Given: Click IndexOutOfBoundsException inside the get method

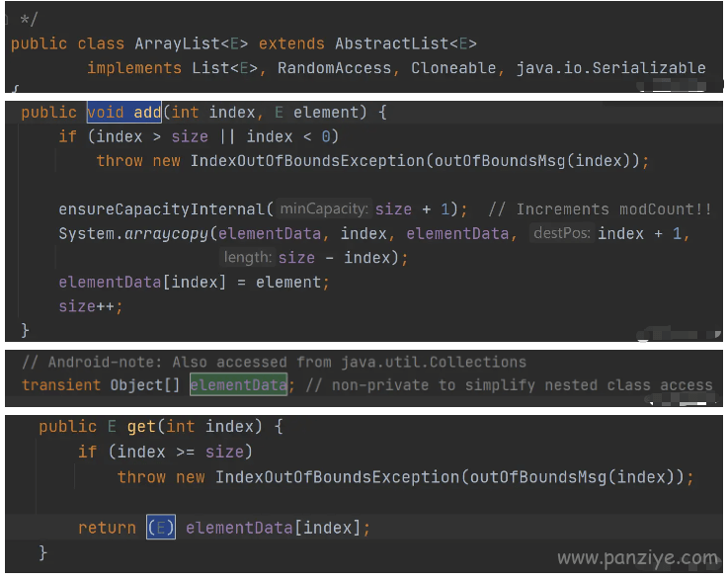Looking at the screenshot, I should pyautogui.click(x=337, y=477).
